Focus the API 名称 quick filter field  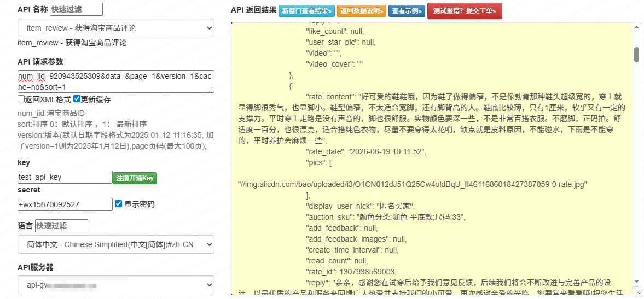pyautogui.click(x=76, y=9)
